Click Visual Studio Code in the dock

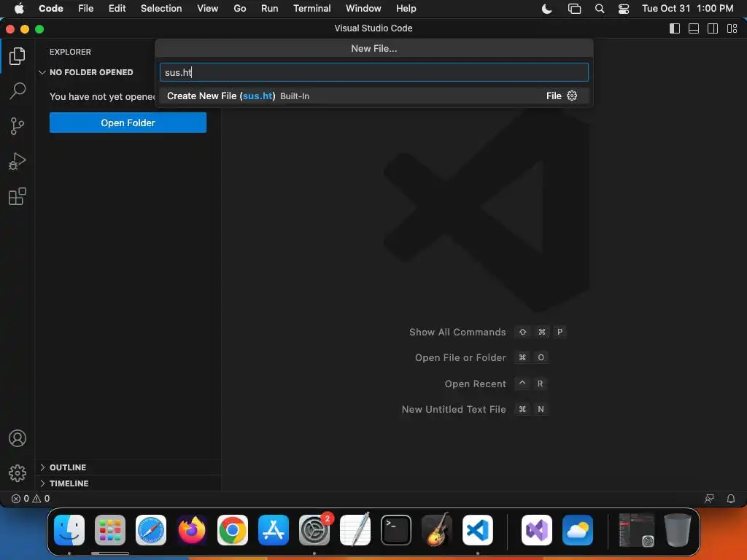(x=477, y=529)
